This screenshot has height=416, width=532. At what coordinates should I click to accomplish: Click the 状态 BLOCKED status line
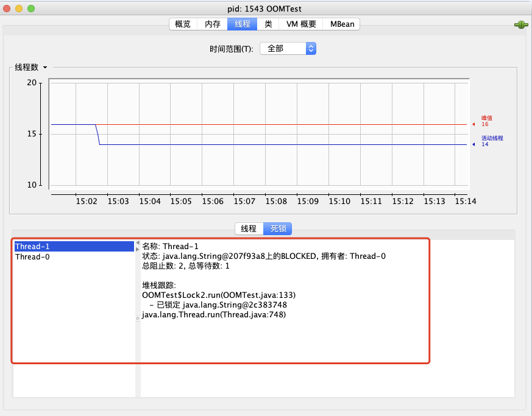[264, 256]
